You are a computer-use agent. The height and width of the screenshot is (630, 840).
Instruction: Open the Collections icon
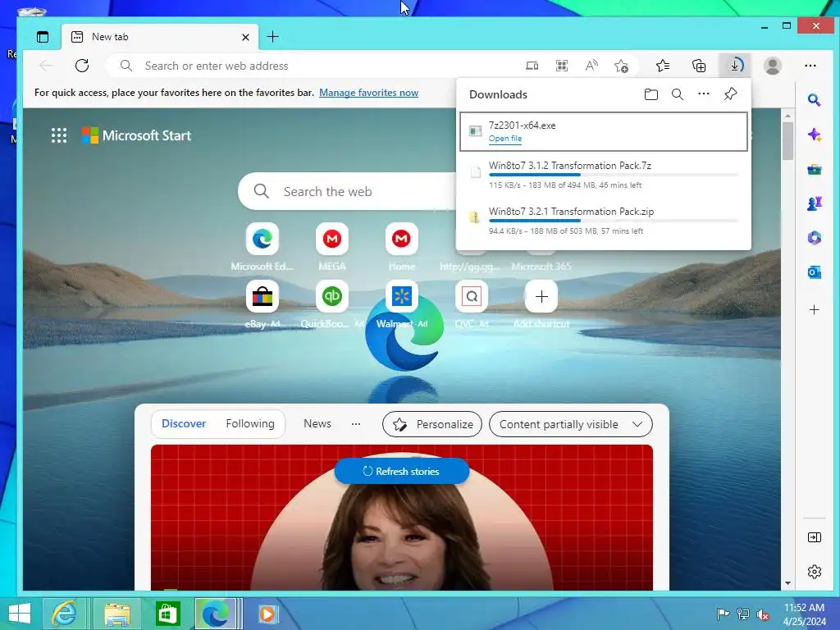(x=699, y=66)
